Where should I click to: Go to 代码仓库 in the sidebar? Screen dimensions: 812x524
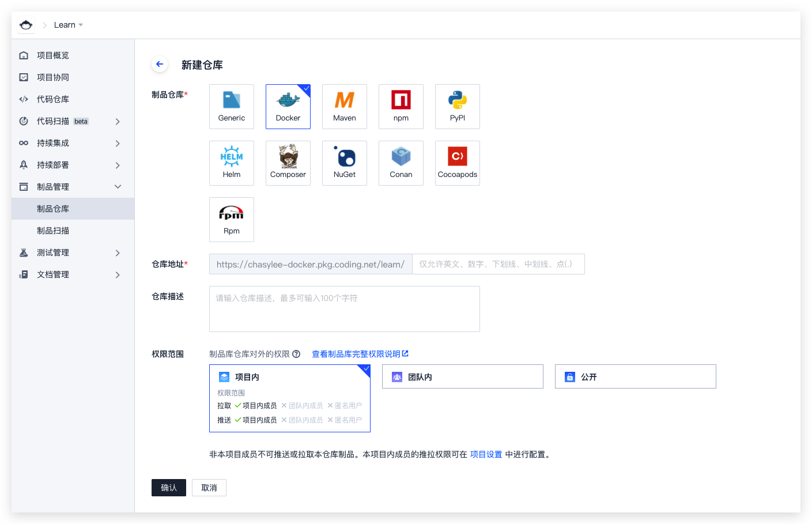click(x=53, y=99)
